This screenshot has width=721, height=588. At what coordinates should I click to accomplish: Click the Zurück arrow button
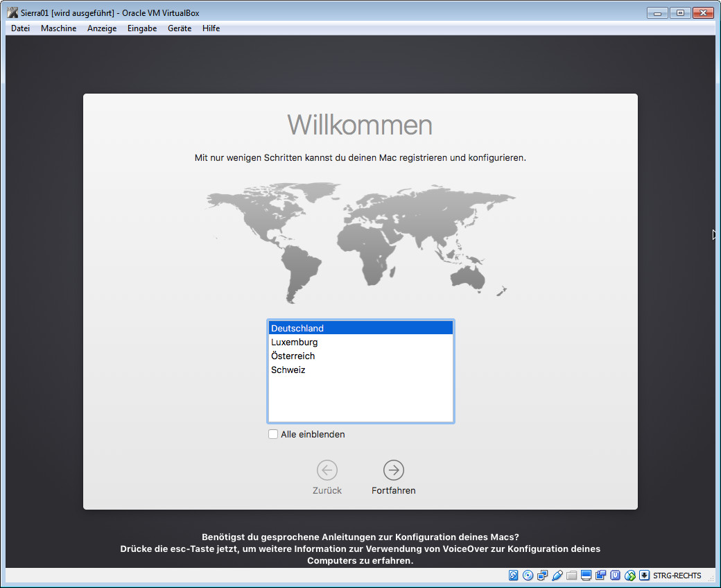click(327, 470)
